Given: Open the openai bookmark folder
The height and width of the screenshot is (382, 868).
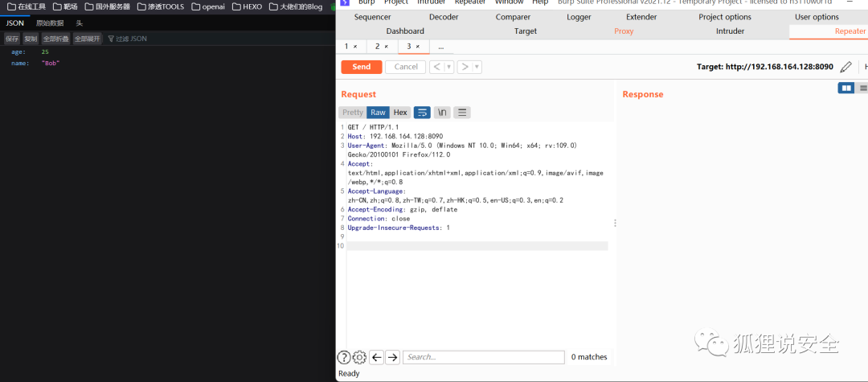Looking at the screenshot, I should (x=209, y=6).
